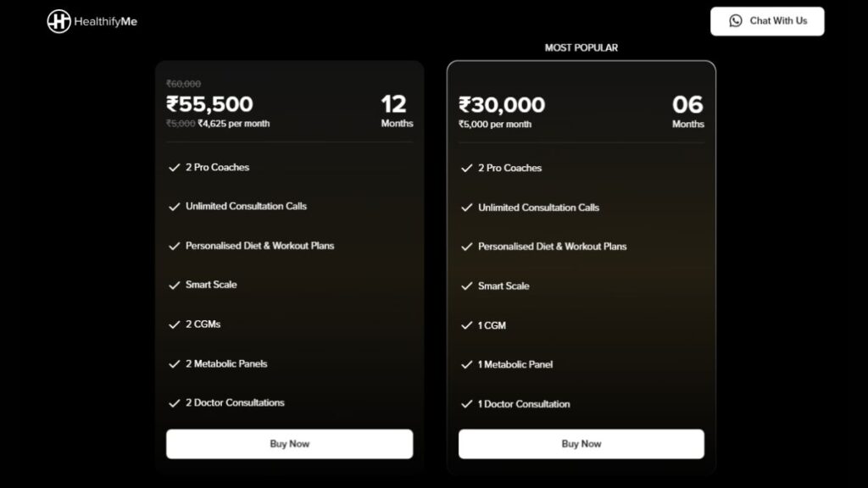Select the ₹30,000 price heading
868x488 pixels.
click(502, 104)
